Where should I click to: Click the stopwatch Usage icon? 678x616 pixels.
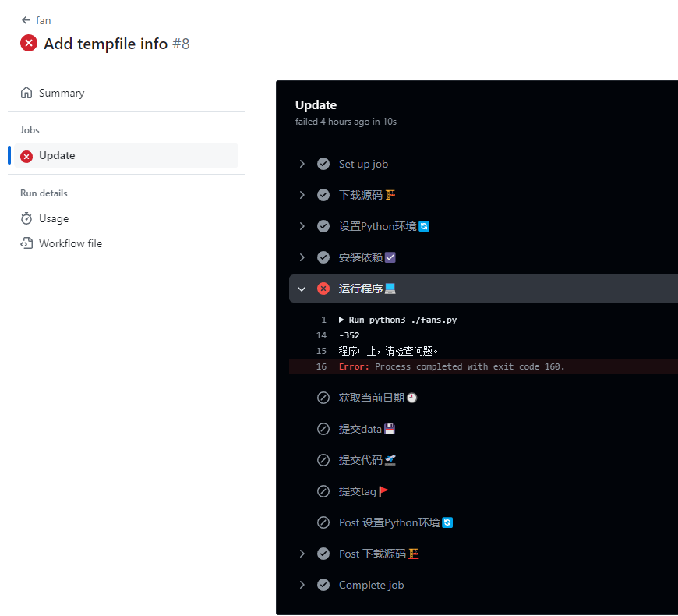pyautogui.click(x=26, y=218)
